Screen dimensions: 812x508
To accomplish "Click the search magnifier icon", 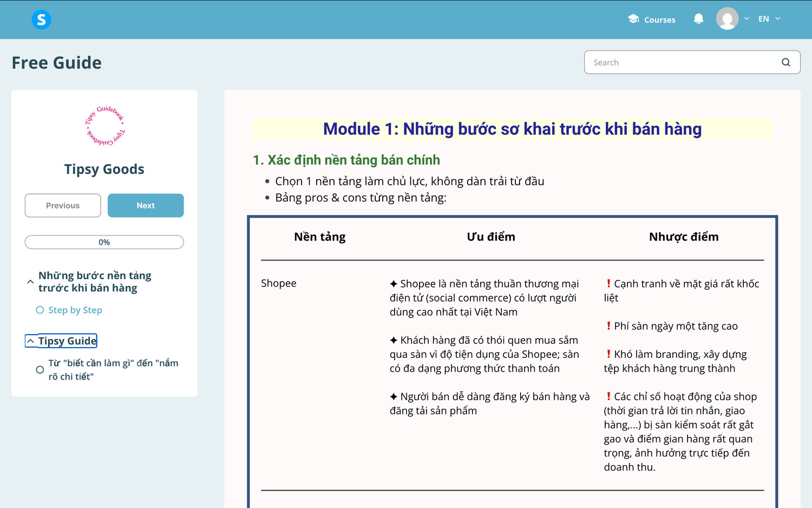I will coord(786,62).
